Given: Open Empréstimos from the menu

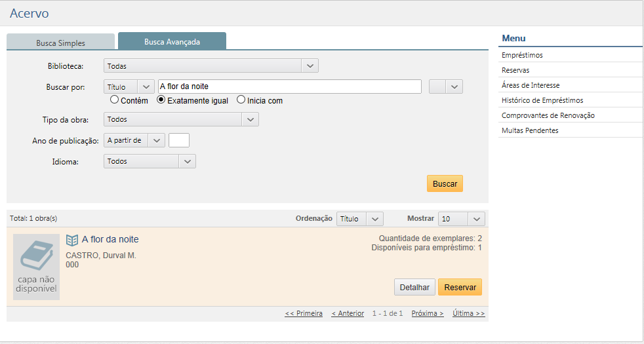Looking at the screenshot, I should pos(522,55).
